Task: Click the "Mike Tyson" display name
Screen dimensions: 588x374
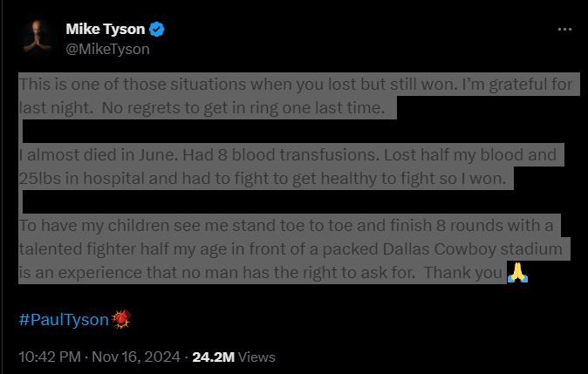Action: click(105, 30)
